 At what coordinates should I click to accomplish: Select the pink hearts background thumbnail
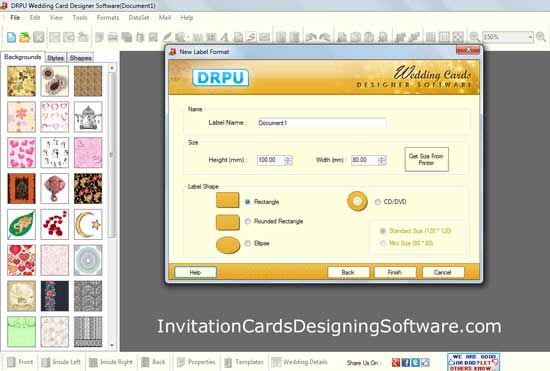pos(21,153)
